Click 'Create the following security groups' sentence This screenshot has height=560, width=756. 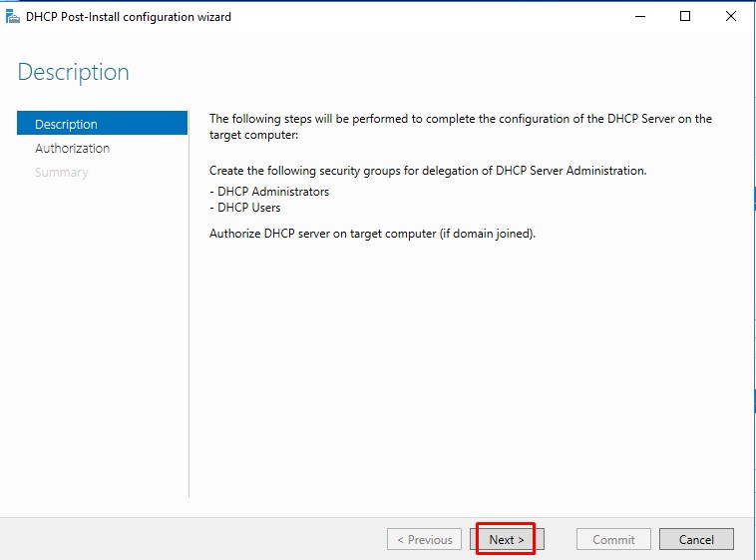click(x=428, y=171)
